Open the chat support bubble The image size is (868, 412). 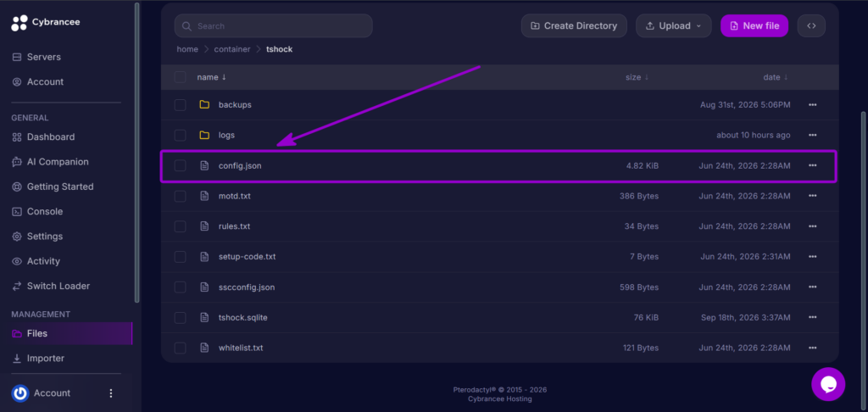point(828,384)
